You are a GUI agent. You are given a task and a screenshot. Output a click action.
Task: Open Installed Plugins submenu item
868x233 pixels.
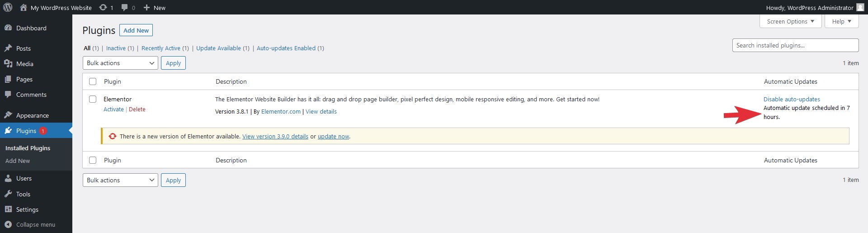point(28,148)
